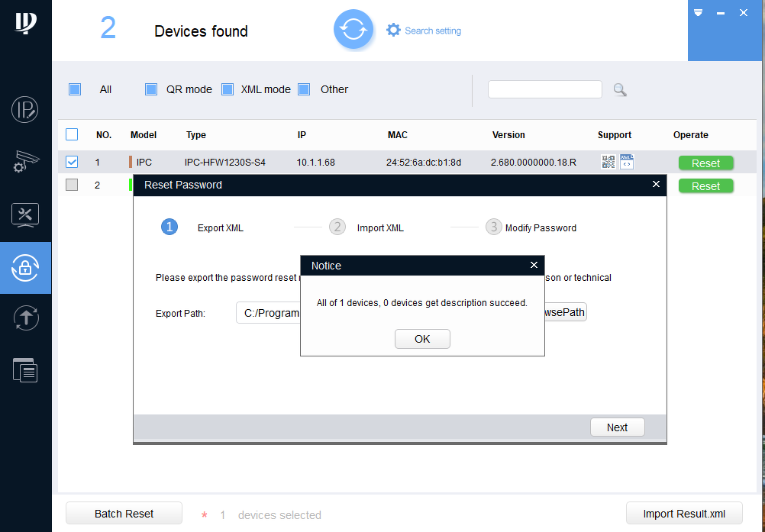Screen dimensions: 765x532
Task: Click OK in the Notice dialog
Action: (422, 339)
